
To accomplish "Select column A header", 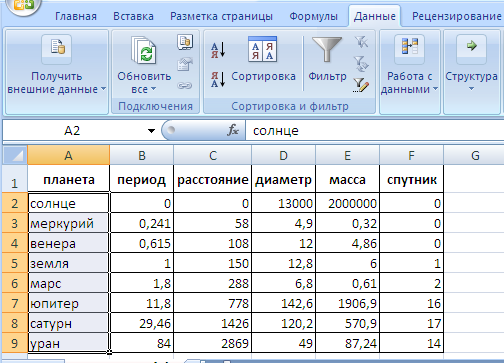I will 68,155.
